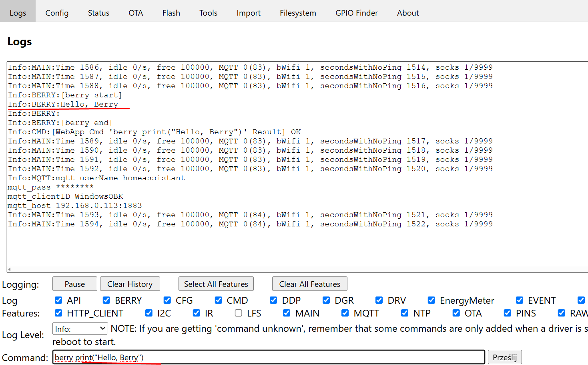
Task: Uncheck the CFG log feature
Action: tap(167, 300)
